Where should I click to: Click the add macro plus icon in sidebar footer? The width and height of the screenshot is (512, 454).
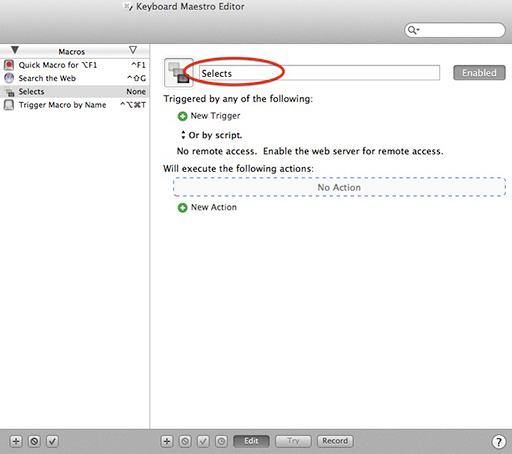coord(16,441)
